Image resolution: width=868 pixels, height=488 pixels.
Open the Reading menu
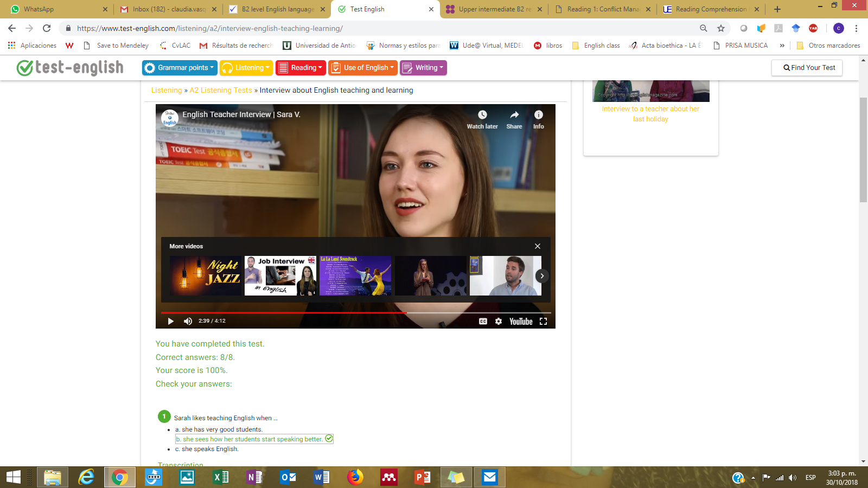(x=301, y=68)
